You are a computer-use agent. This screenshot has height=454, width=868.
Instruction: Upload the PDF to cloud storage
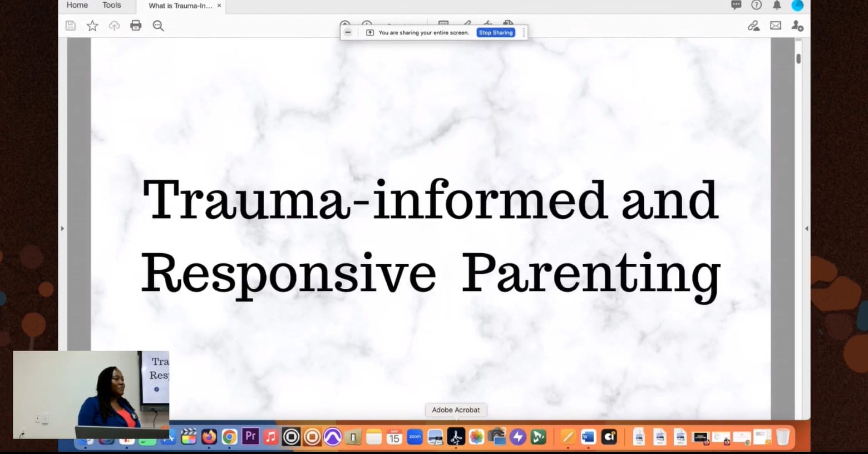pyautogui.click(x=114, y=25)
